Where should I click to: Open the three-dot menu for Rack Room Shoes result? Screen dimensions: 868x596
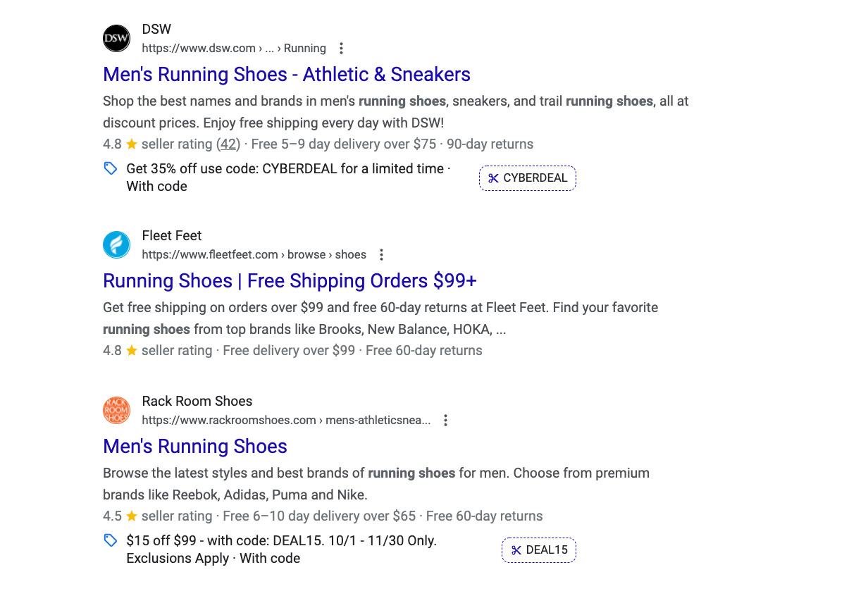point(445,421)
